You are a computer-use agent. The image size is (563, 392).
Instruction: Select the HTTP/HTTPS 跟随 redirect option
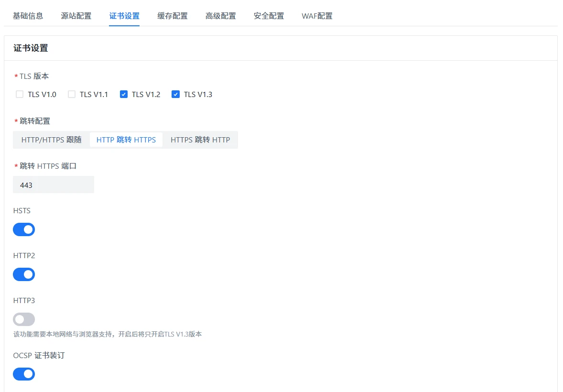click(x=52, y=140)
